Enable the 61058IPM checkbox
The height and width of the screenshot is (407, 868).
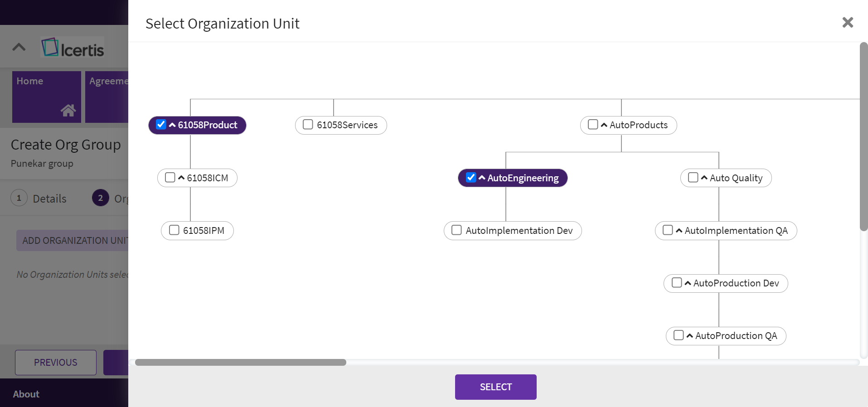(174, 230)
